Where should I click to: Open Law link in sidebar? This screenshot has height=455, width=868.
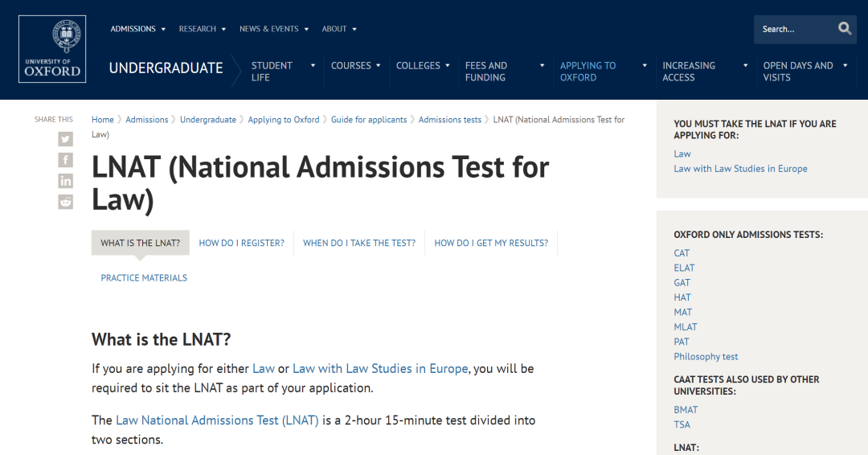(682, 154)
